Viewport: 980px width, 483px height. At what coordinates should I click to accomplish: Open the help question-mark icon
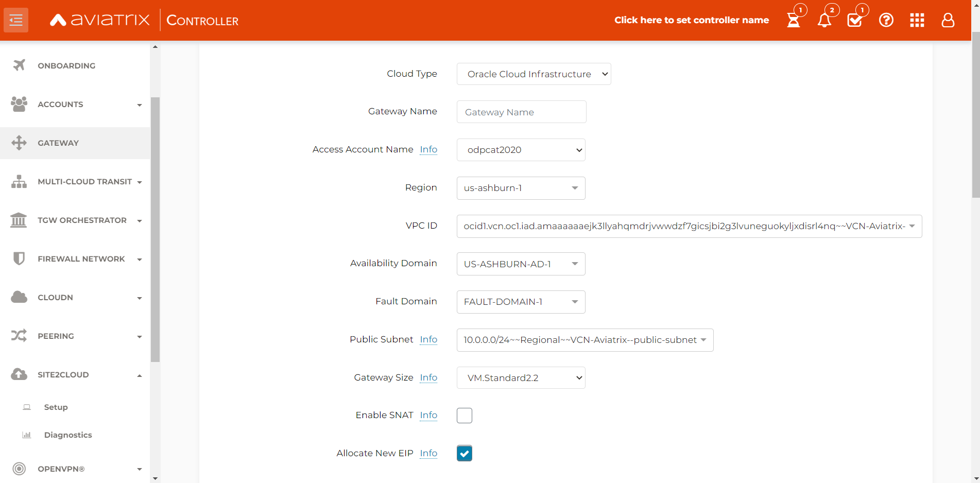(x=886, y=20)
